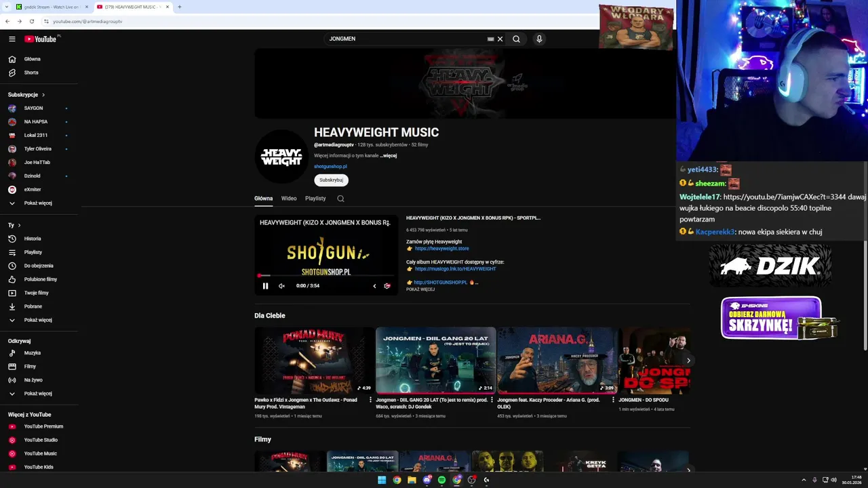This screenshot has height=488, width=868.
Task: Open the Ponad Mury video thumbnail
Action: click(x=314, y=361)
